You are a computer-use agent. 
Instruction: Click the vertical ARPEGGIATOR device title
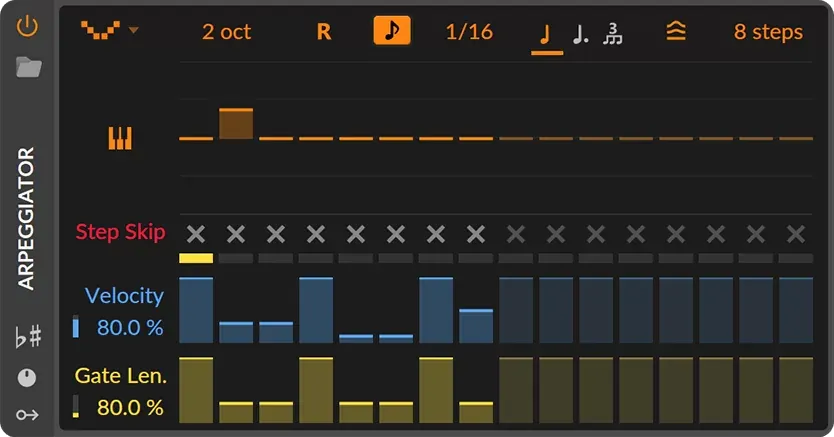(26, 218)
